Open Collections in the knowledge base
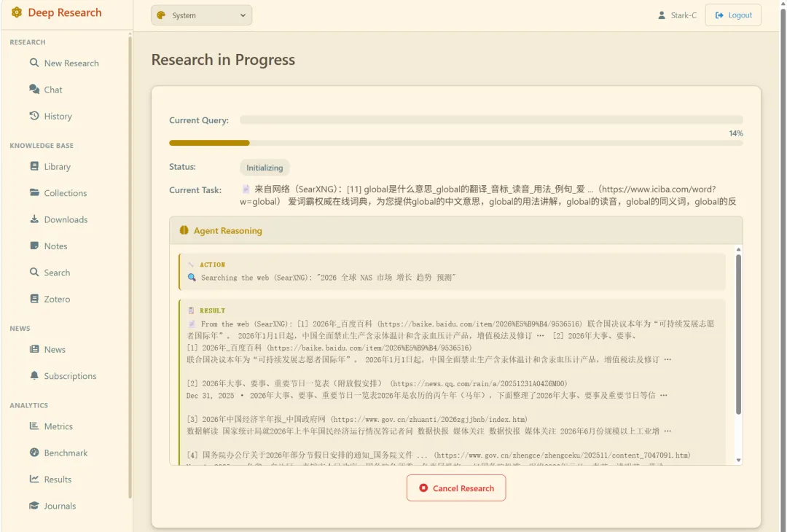The width and height of the screenshot is (787, 532). 66,193
